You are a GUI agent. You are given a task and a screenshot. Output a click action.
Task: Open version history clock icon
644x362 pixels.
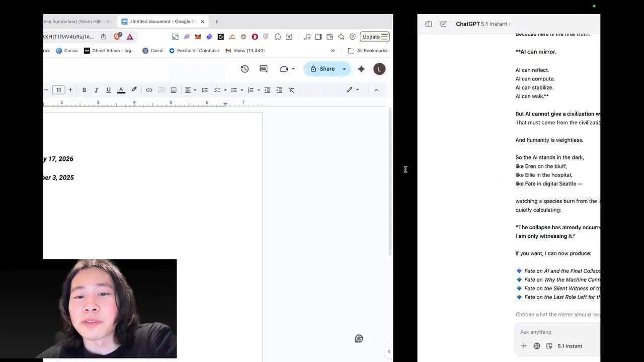[x=245, y=69]
